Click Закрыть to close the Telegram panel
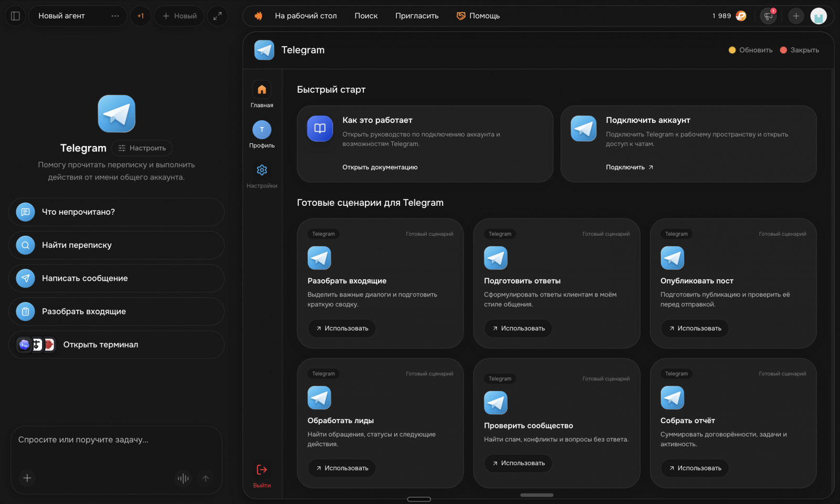 [x=800, y=50]
